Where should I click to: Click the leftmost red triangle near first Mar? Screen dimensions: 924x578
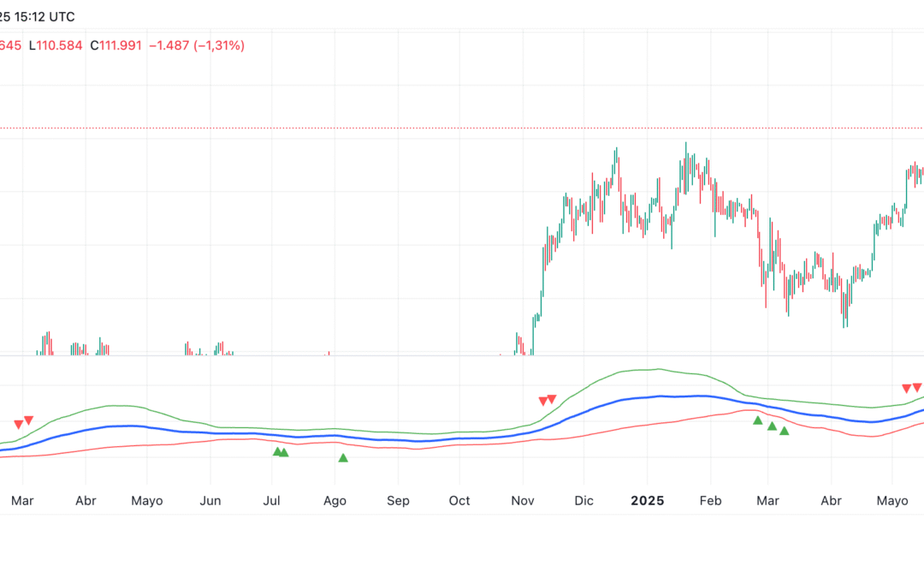tap(18, 425)
